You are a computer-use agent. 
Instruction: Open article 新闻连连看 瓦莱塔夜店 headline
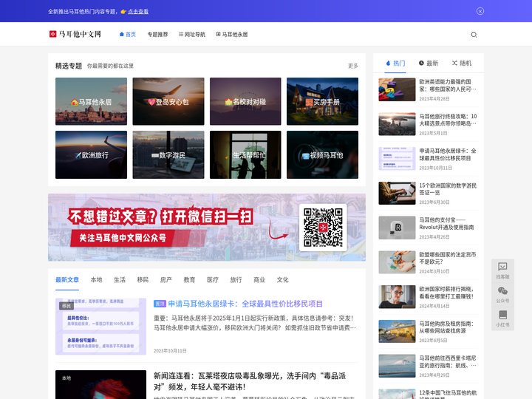coord(250,381)
